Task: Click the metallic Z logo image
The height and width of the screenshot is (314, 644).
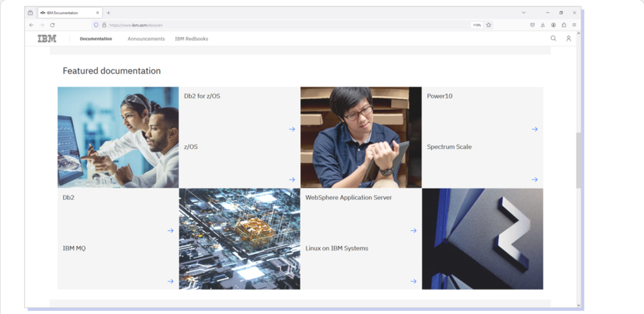Action: (483, 239)
